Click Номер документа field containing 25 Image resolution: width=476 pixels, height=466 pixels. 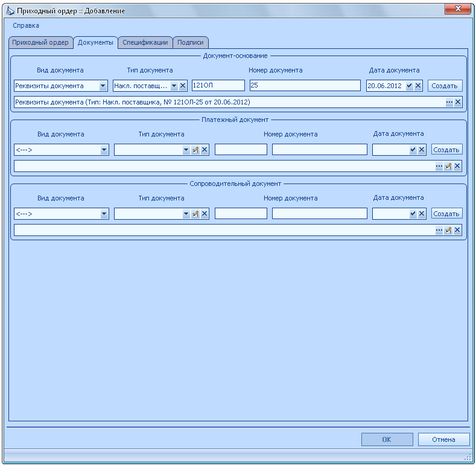tap(305, 85)
